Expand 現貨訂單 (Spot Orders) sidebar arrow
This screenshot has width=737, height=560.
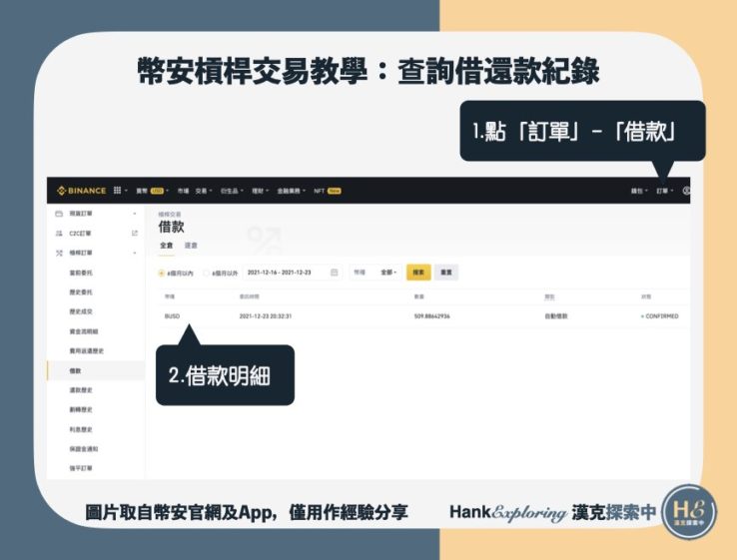(x=135, y=214)
